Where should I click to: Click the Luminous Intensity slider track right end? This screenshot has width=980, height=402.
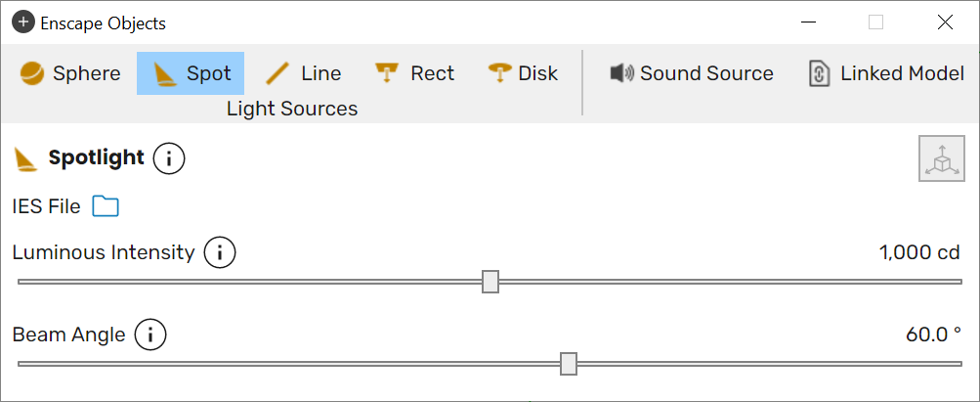[x=957, y=282]
